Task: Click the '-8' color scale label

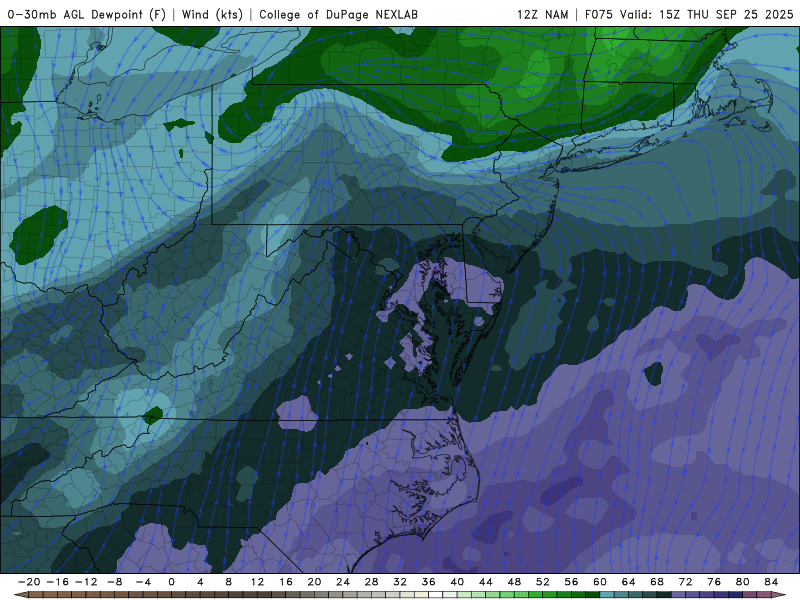Action: tap(114, 582)
